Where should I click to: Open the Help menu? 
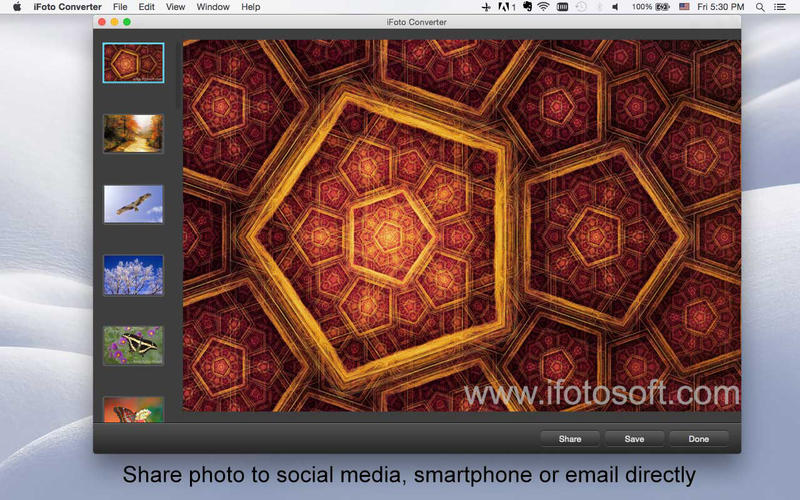coord(251,7)
